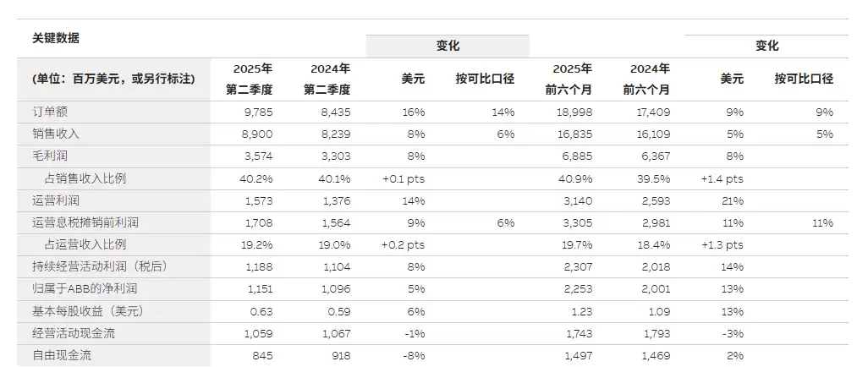Image resolution: width=868 pixels, height=367 pixels.
Task: Click the 2024年前六个月 column header
Action: click(x=650, y=79)
